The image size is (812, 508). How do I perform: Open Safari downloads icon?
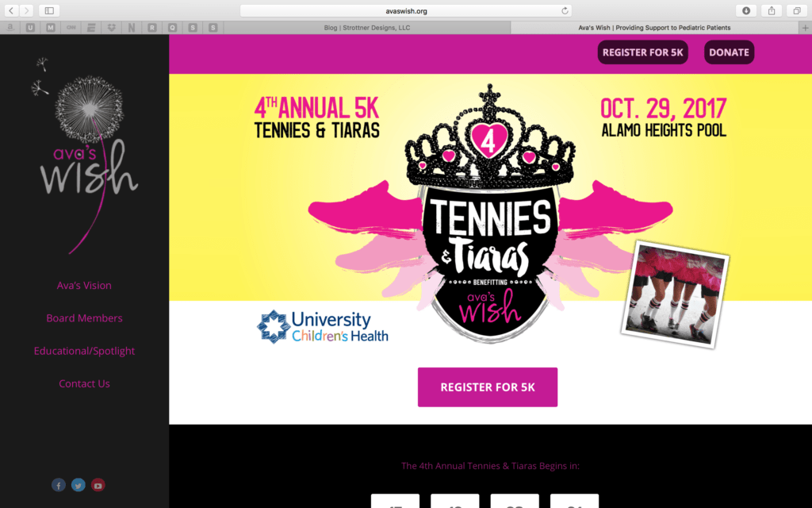coord(745,10)
